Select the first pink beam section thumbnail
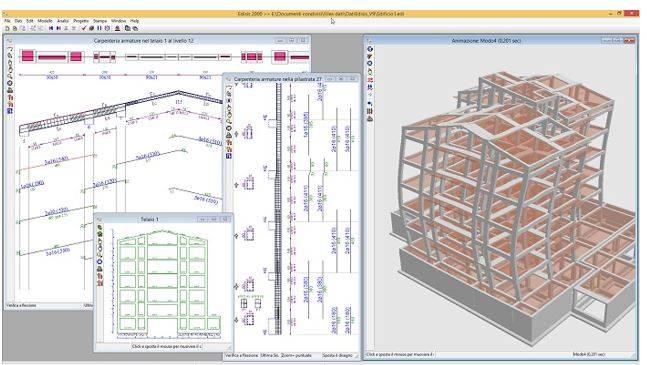This screenshot has height=365, width=647. 28,57
